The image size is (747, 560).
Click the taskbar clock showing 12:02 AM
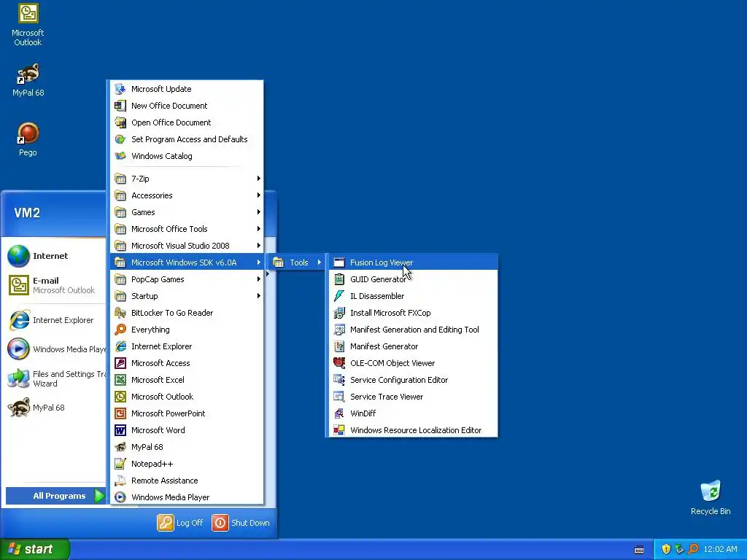coord(720,549)
